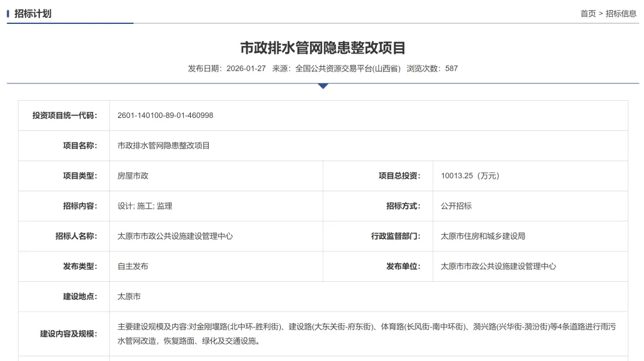Click the 发布单位 label

[403, 266]
